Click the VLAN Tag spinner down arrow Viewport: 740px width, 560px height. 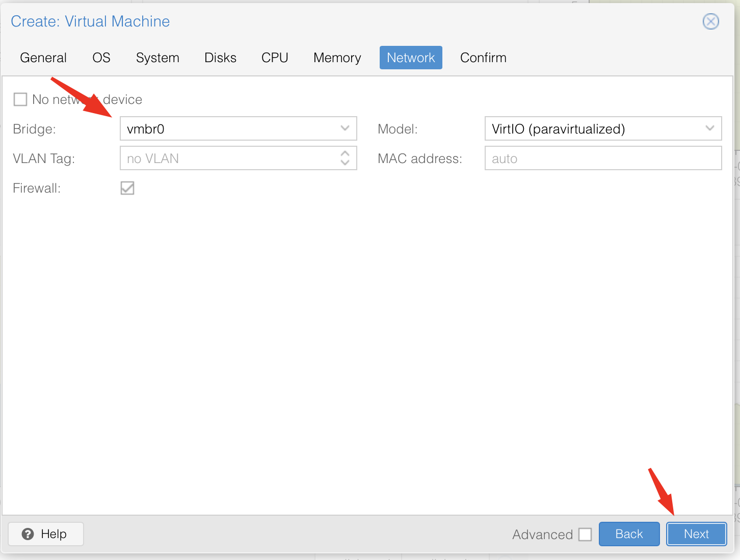[345, 163]
